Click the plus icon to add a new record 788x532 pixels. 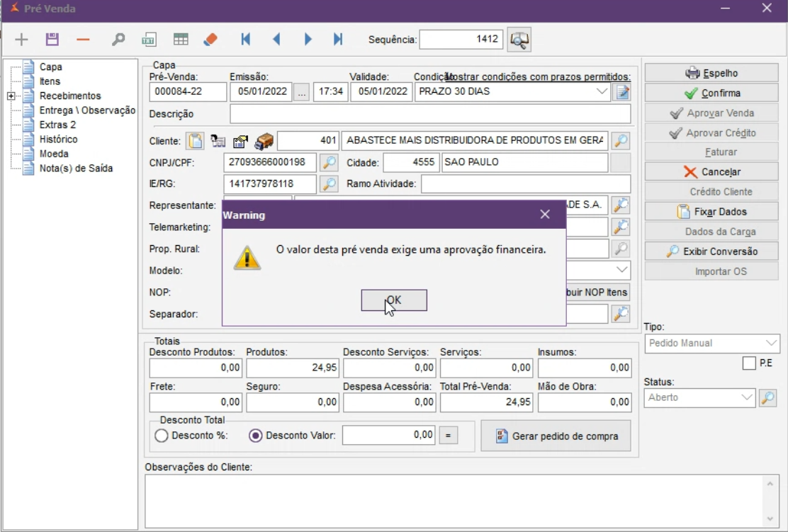pyautogui.click(x=21, y=39)
